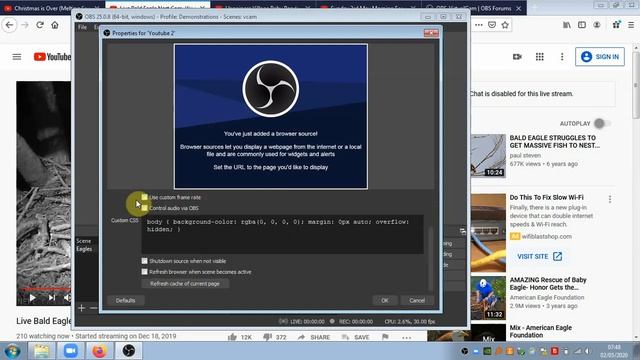Open File Explorer from taskbar
The image size is (640, 360).
click(41, 351)
